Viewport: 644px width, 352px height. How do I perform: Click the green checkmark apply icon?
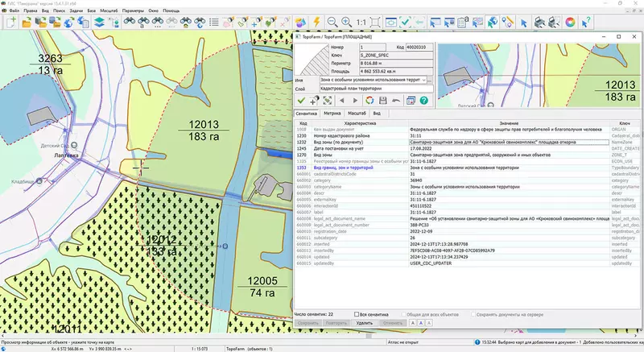[x=300, y=101]
